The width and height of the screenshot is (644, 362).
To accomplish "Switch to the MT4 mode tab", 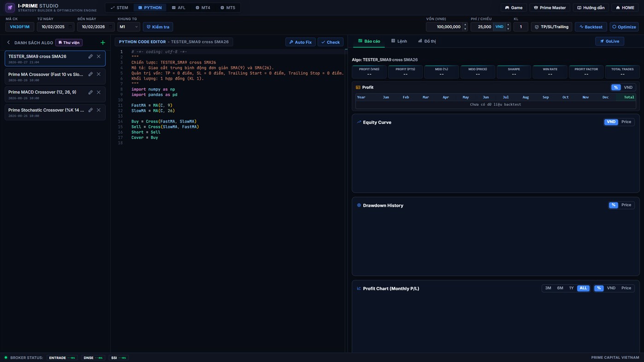I will coord(203,8).
